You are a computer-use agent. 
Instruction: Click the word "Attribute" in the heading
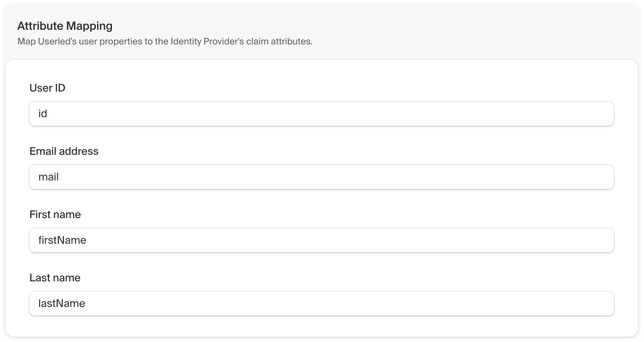(x=40, y=26)
